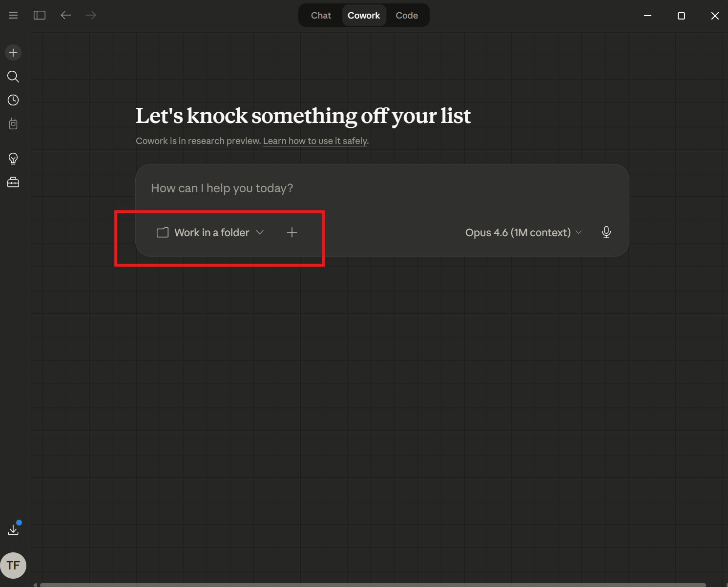Toggle the sidebar panel visibility

pyautogui.click(x=40, y=15)
